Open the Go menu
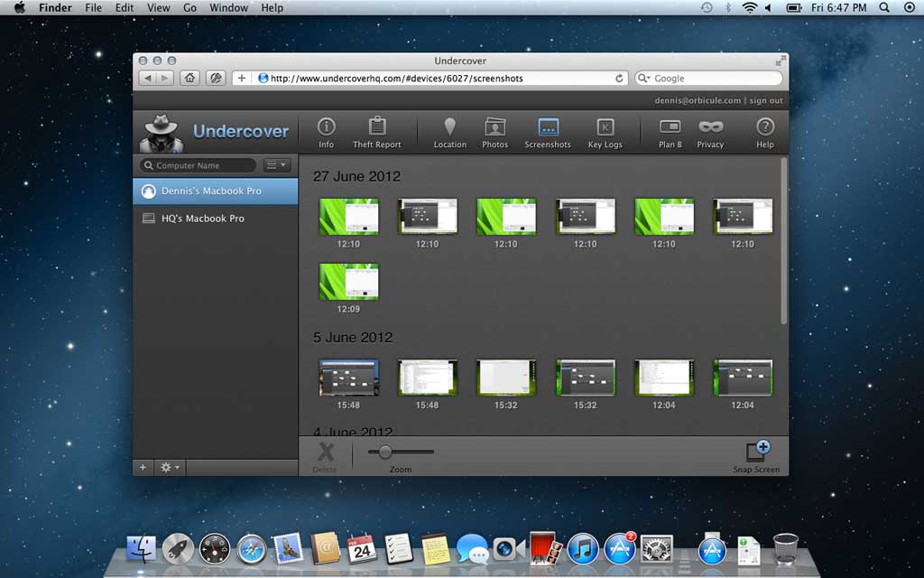Viewport: 924px width, 578px height. [x=189, y=7]
